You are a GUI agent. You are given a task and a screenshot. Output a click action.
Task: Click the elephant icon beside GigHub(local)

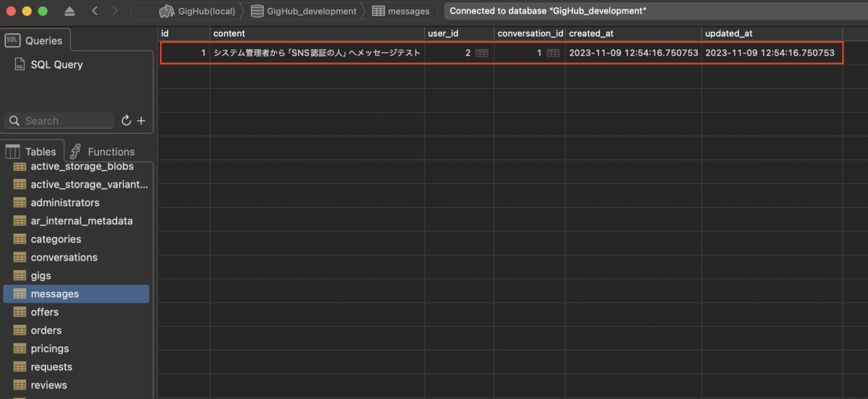click(166, 11)
